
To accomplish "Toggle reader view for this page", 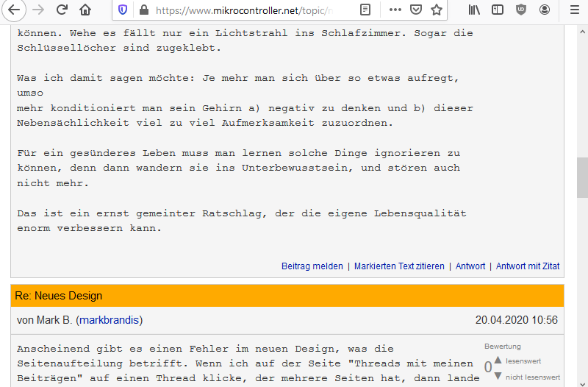I will pos(365,10).
